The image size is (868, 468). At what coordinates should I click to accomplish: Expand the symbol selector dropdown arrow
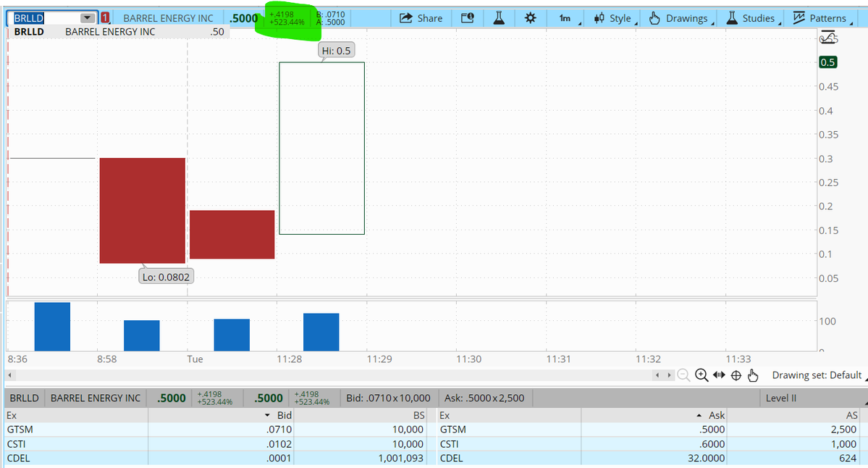[x=87, y=18]
